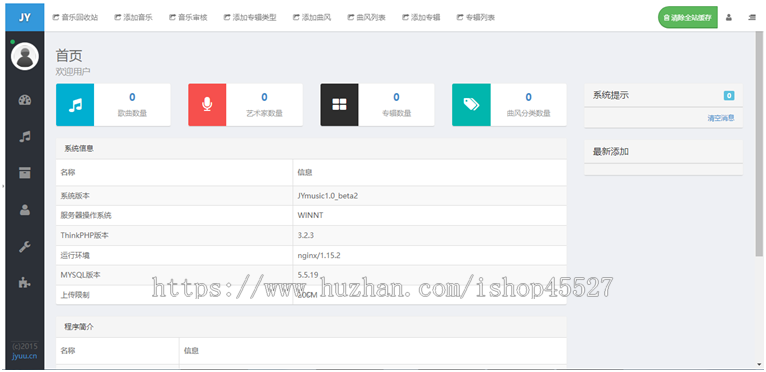Open the user management sidebar icon

click(24, 210)
